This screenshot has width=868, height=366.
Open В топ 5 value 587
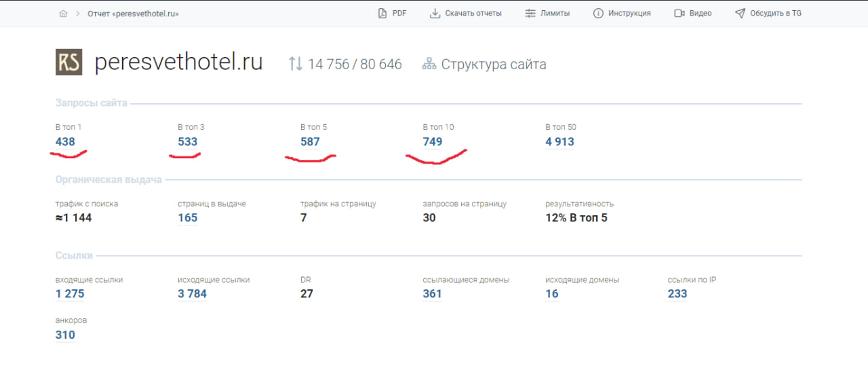click(310, 142)
